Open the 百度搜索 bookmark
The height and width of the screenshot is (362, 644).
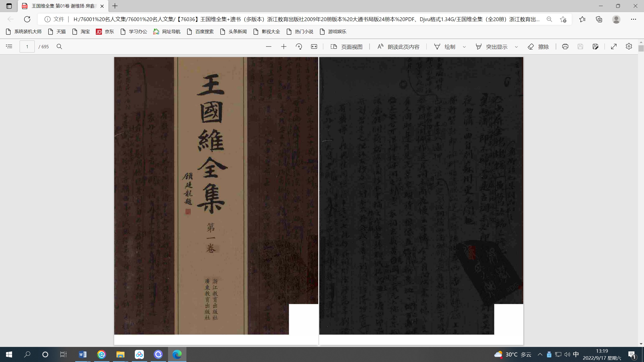[x=200, y=32]
